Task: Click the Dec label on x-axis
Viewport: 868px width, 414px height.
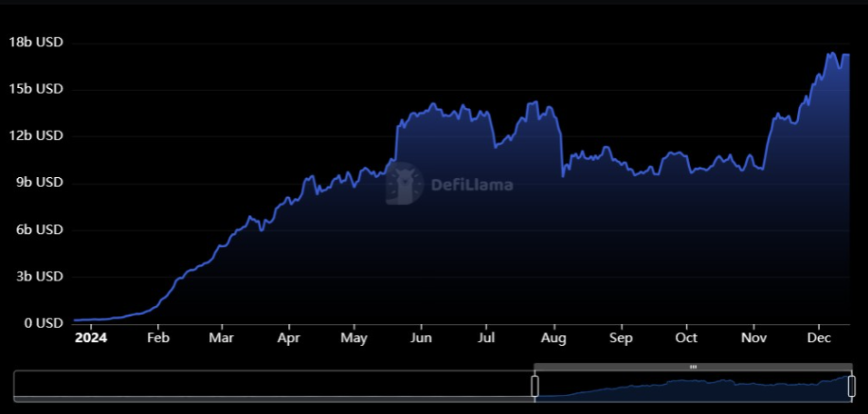Action: [x=819, y=338]
